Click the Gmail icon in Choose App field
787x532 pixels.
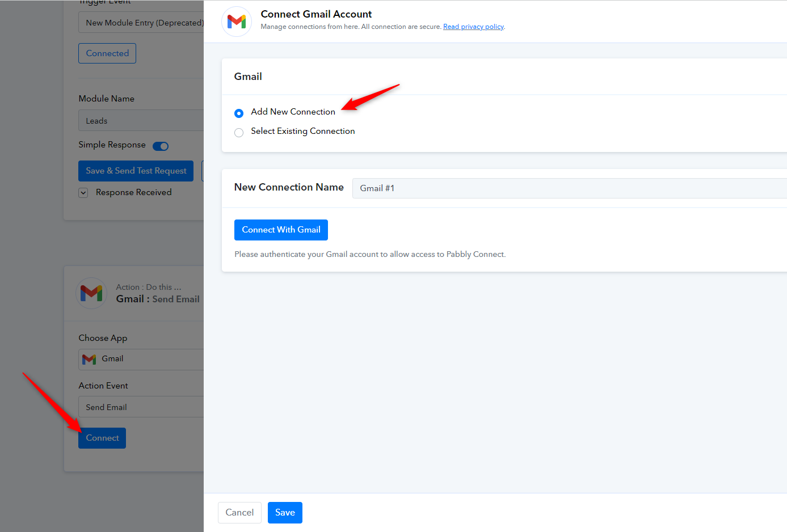point(89,359)
